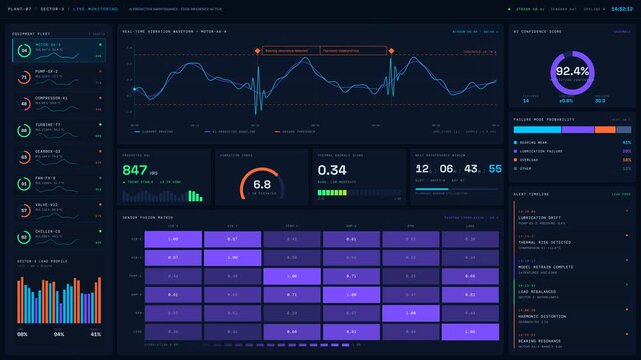
Task: Select the orange segment of failure mode bar
Action: (x=605, y=130)
